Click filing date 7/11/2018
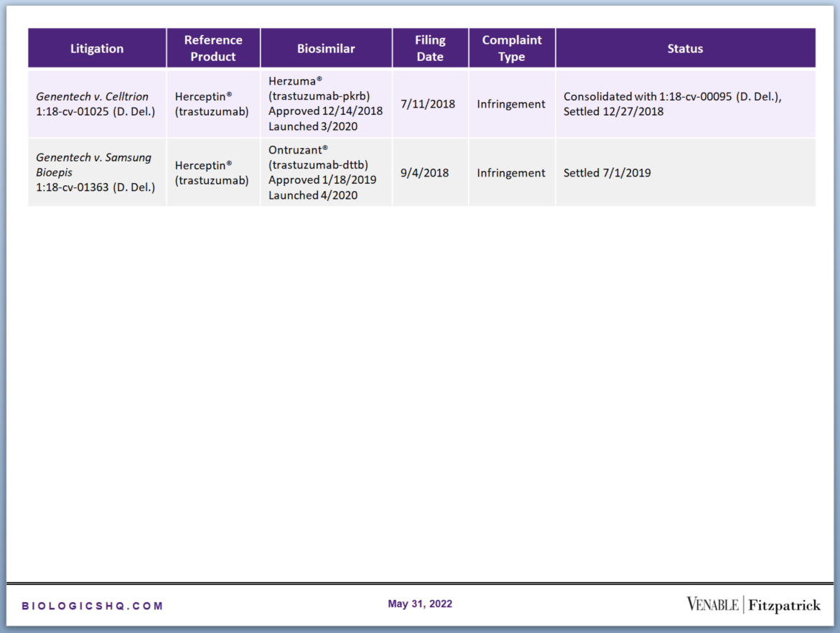This screenshot has width=840, height=633. pos(427,104)
